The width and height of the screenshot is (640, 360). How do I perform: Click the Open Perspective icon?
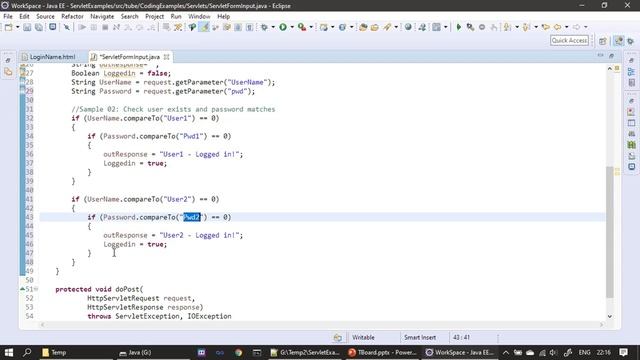click(602, 41)
